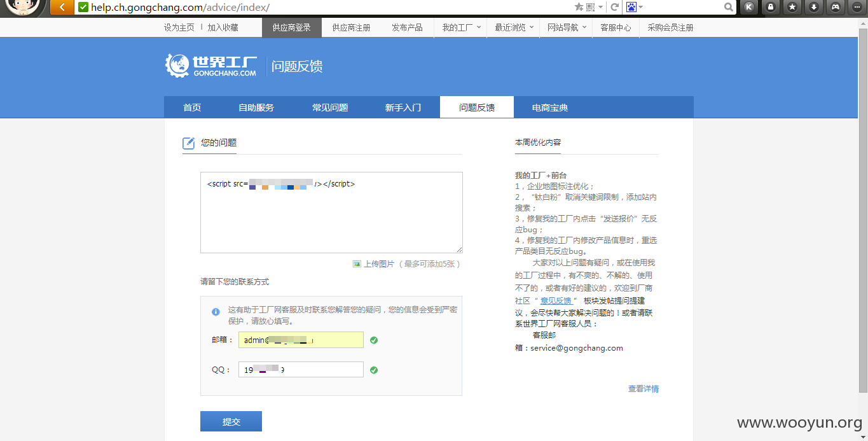Click the 查看详情 link
The image size is (868, 441).
pos(644,389)
